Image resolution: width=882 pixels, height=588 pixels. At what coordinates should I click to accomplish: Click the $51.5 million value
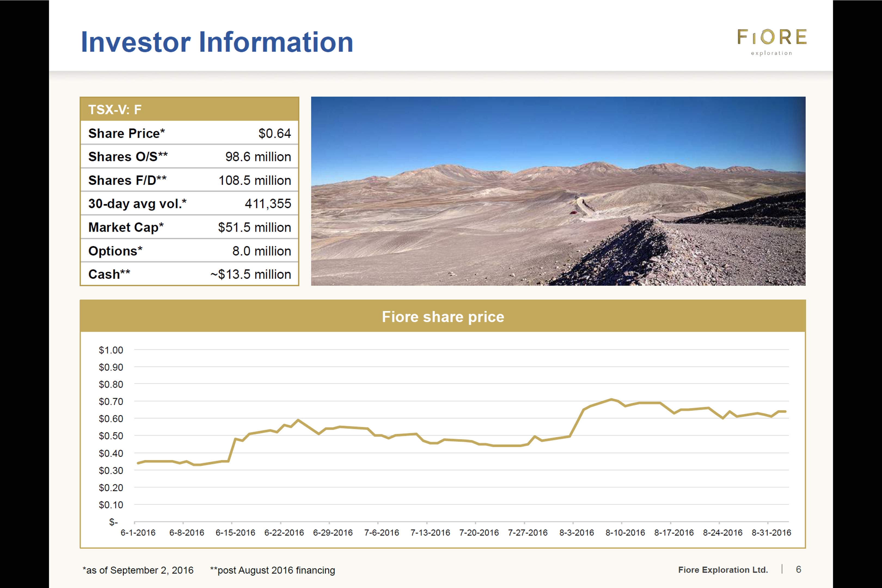tap(254, 227)
